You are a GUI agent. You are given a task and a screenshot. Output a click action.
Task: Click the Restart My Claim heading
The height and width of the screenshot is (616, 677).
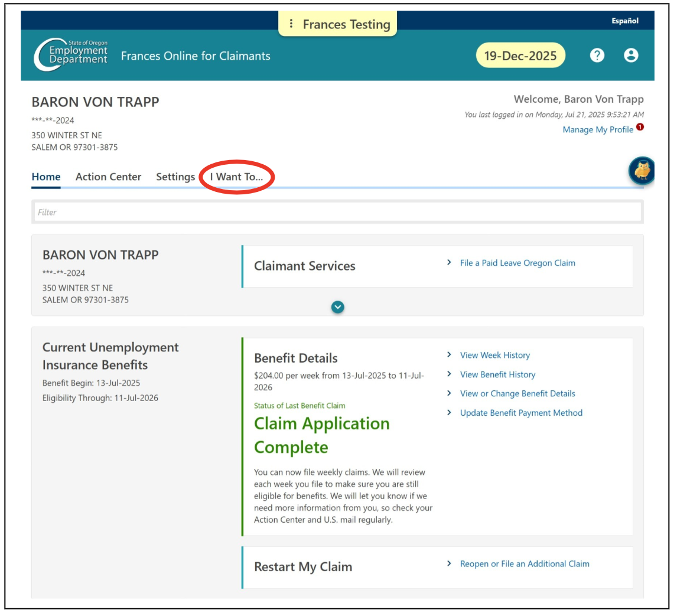303,567
